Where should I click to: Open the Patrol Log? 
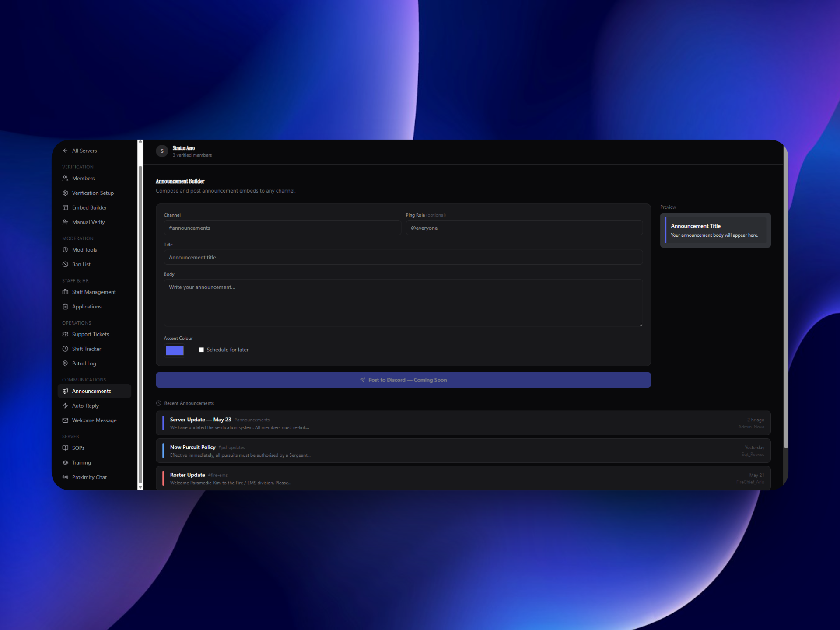click(x=94, y=364)
